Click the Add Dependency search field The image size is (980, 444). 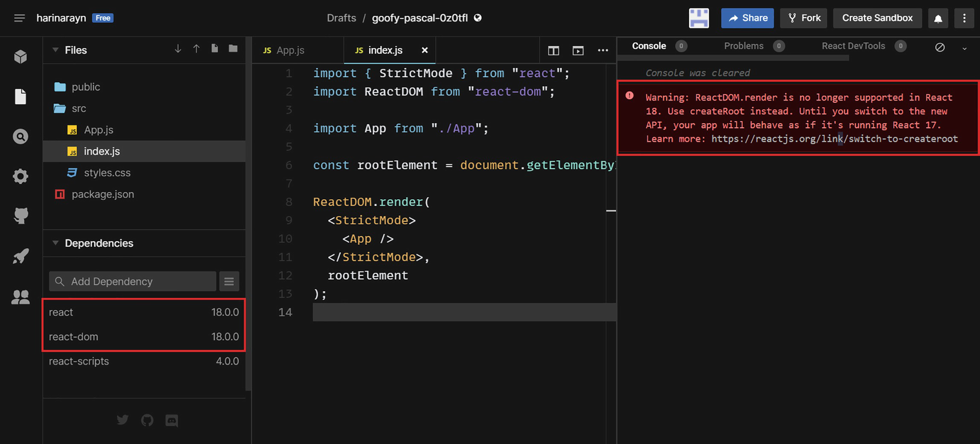[x=139, y=281]
